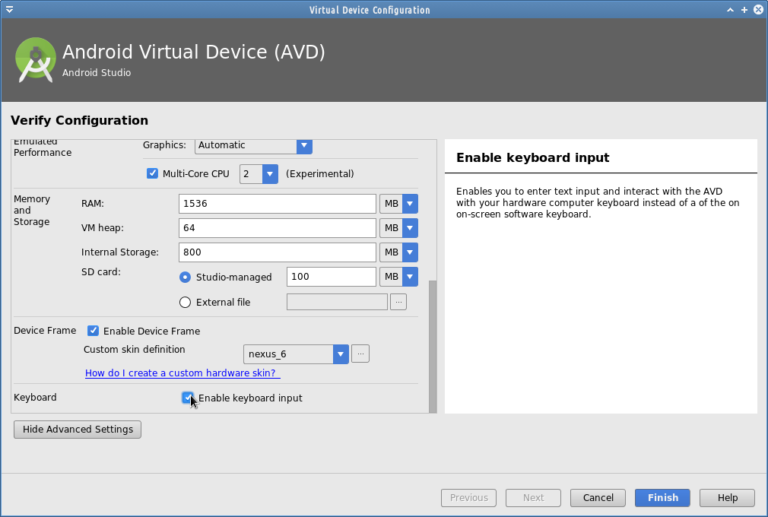Close the Virtual Device Configuration window
The image size is (768, 517).
tap(757, 10)
